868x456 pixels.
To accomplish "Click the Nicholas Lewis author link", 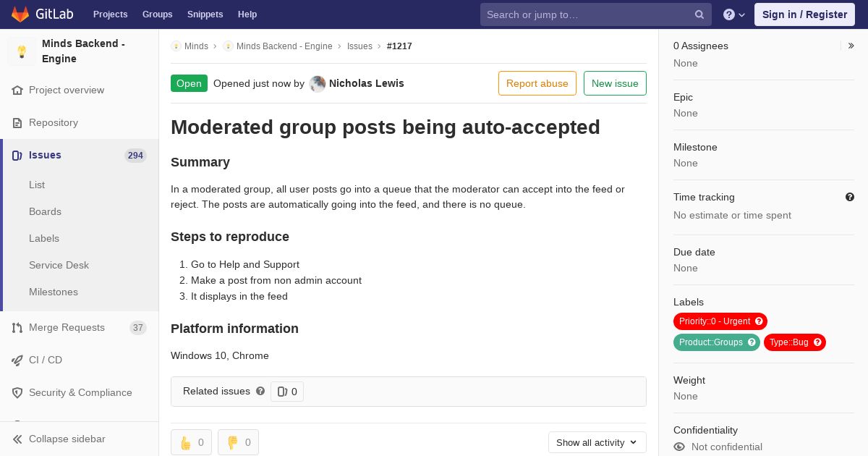I will click(366, 83).
